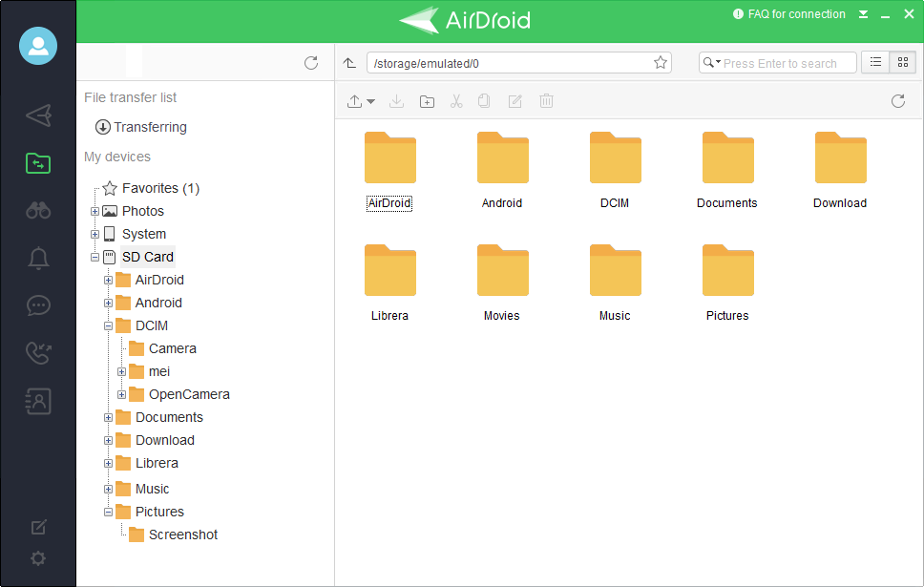Switch to grid view
Viewport: 924px width, 587px height.
click(903, 62)
